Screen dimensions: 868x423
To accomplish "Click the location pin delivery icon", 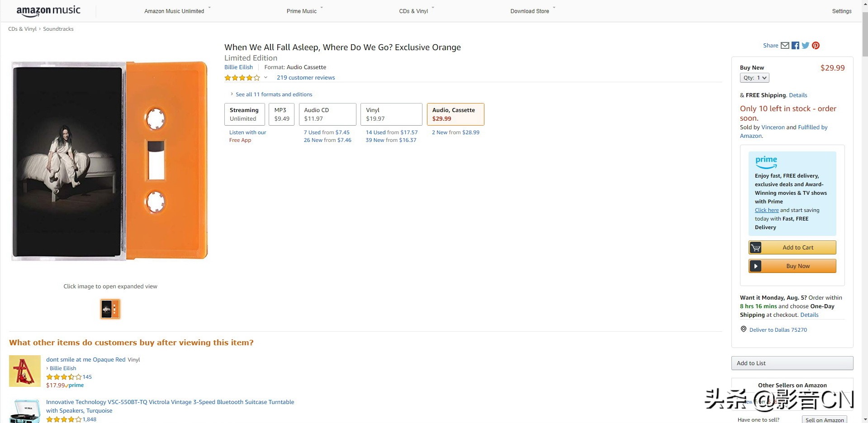I will tap(743, 329).
